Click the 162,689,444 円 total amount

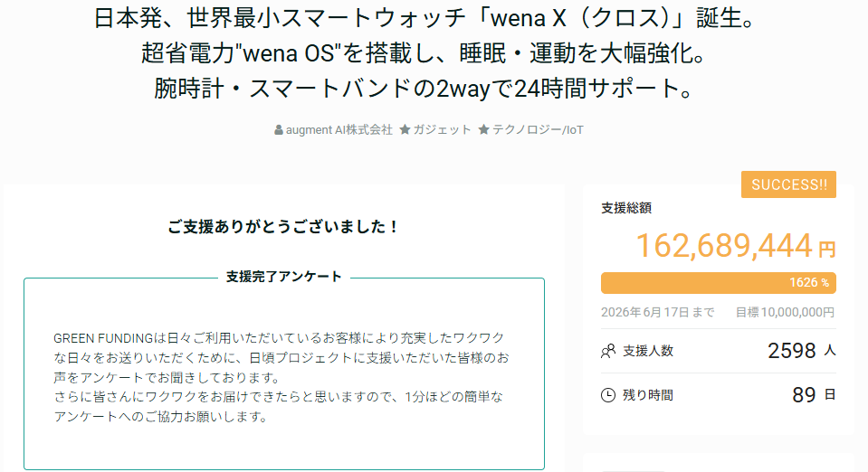point(734,246)
